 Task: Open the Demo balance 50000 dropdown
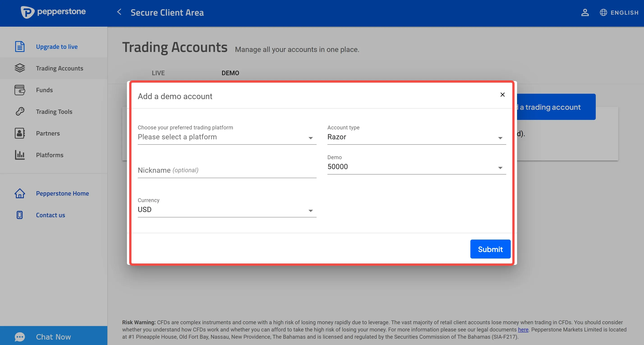416,167
